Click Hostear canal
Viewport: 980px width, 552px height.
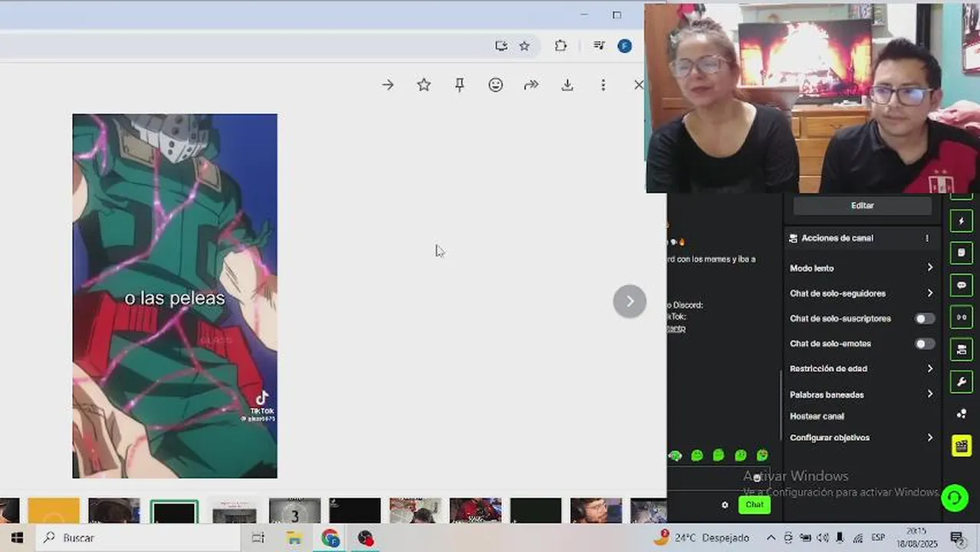(x=817, y=416)
